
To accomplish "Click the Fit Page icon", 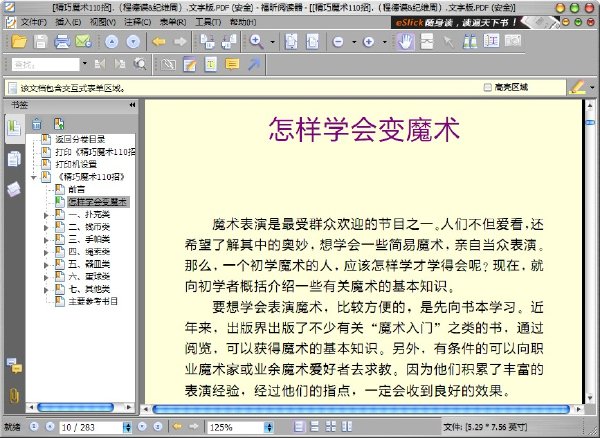I will (x=291, y=41).
